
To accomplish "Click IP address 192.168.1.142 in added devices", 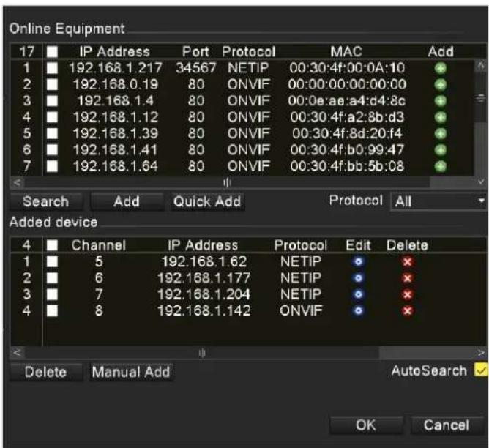I will (x=204, y=310).
